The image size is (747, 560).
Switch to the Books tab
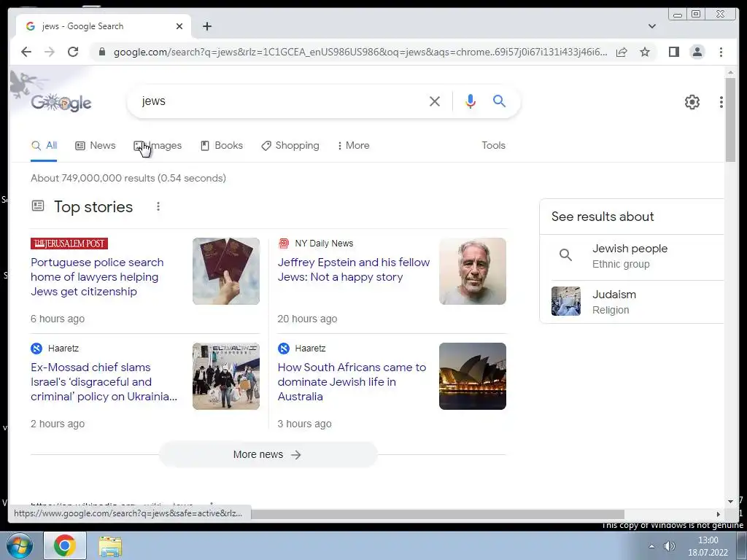pyautogui.click(x=222, y=145)
